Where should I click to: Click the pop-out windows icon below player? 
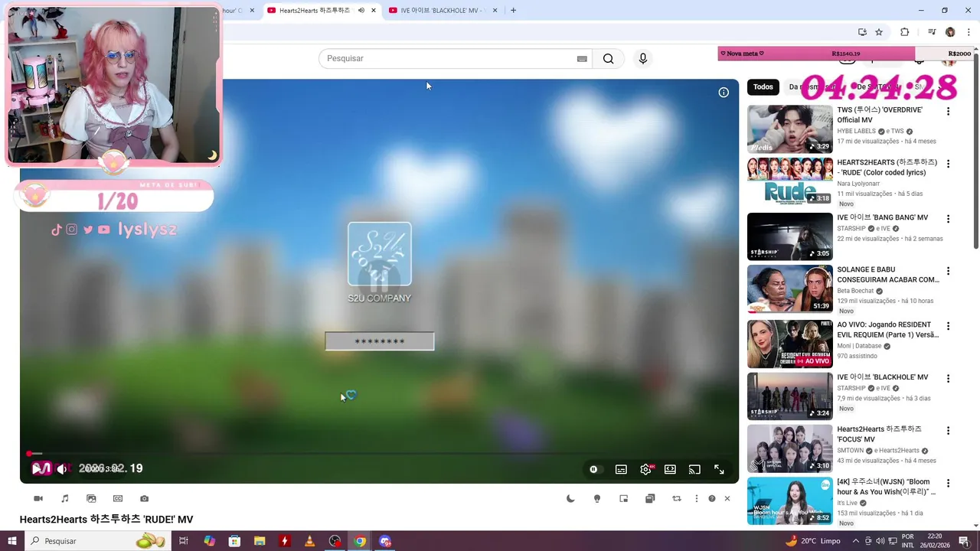coord(650,498)
